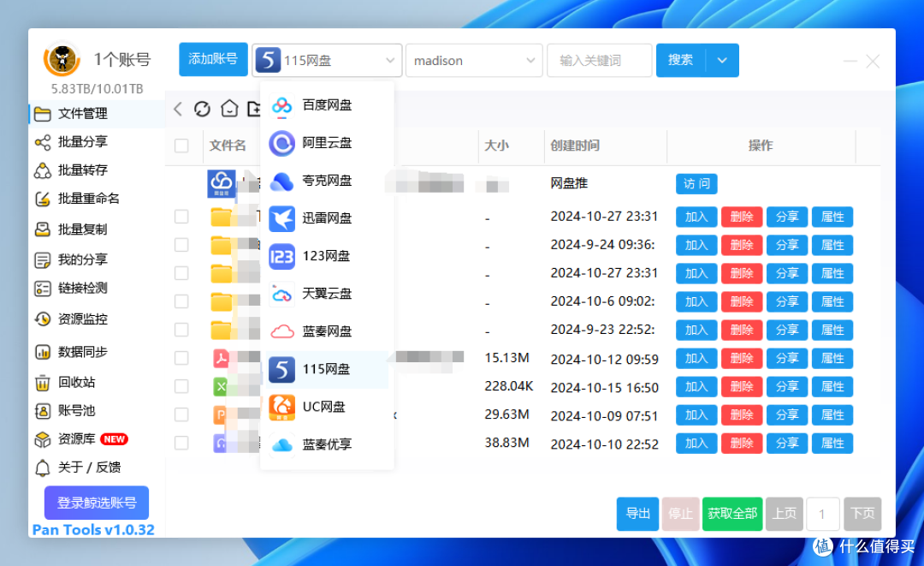
Task: Go to next page with 下页
Action: (x=862, y=514)
